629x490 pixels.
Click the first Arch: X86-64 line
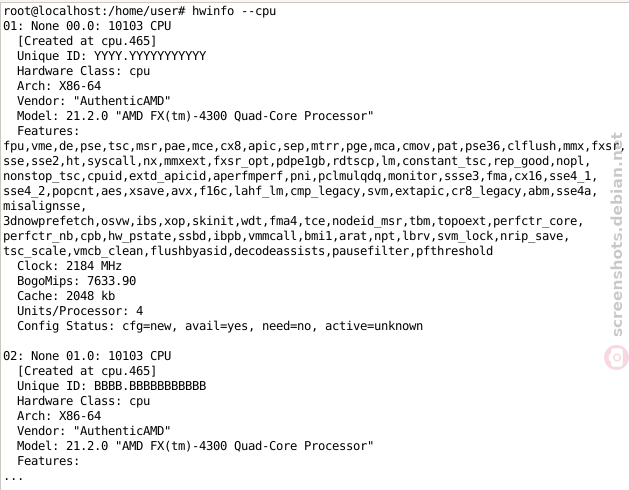59,86
